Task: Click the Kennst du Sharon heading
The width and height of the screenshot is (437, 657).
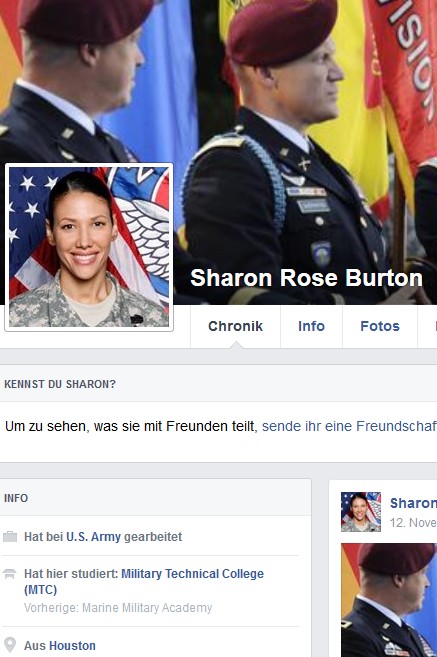Action: (x=60, y=384)
